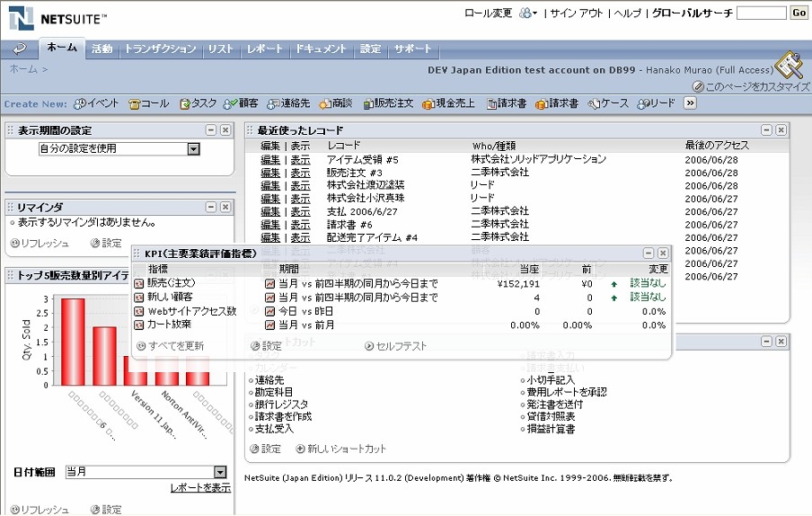Click セルフテスト in KPI portlet
The width and height of the screenshot is (812, 516).
[x=395, y=346]
